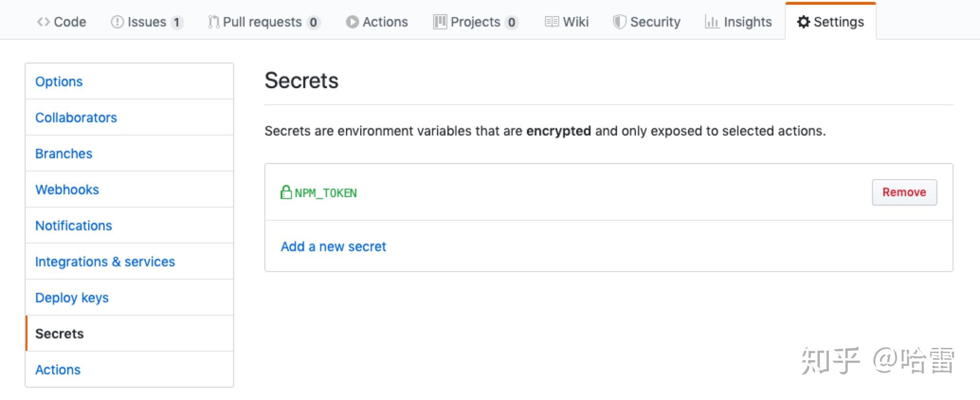The width and height of the screenshot is (980, 400).
Task: Open Add a new secret
Action: (x=333, y=246)
